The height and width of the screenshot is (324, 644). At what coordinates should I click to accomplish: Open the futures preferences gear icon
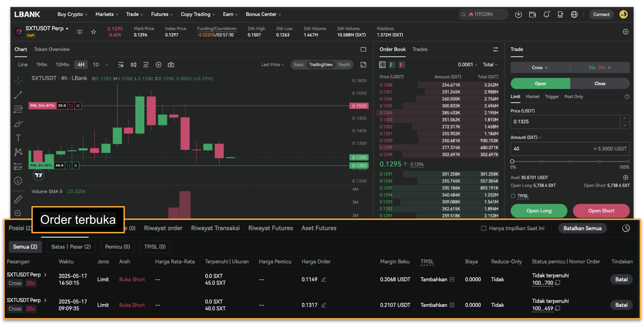pyautogui.click(x=625, y=32)
